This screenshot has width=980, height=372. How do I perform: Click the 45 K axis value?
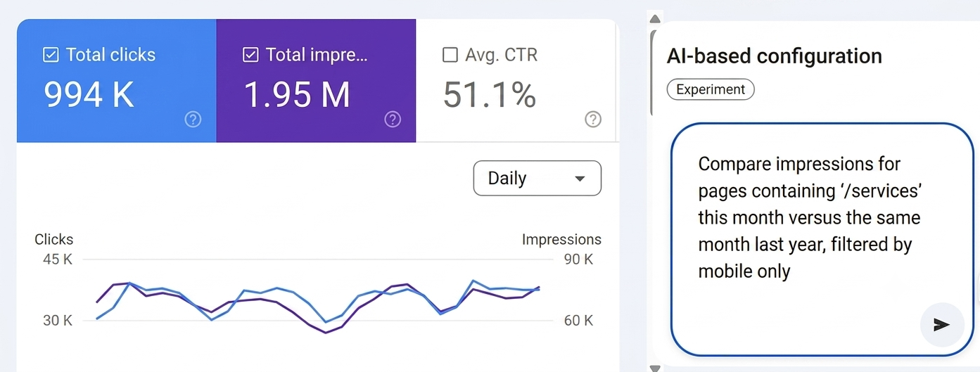[x=58, y=259]
